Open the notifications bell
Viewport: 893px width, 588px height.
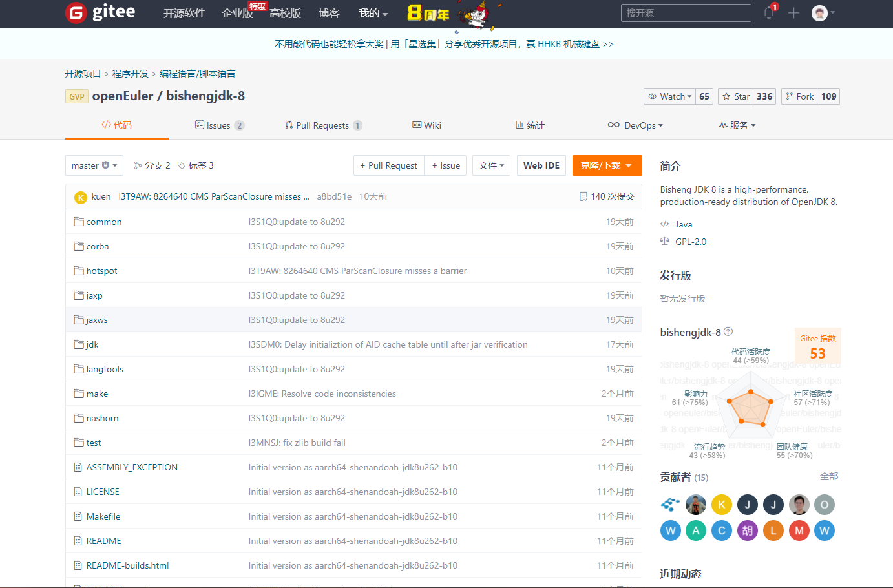769,13
